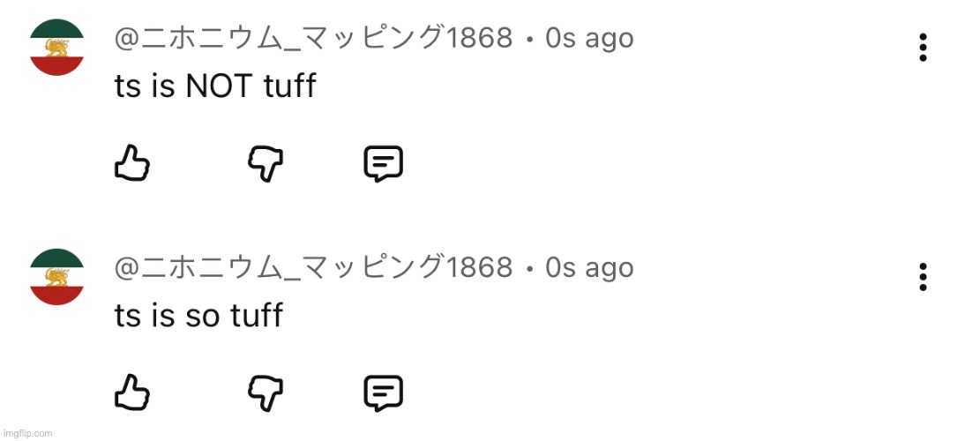Reply to the "ts is NOT tuff" comment

(x=384, y=164)
